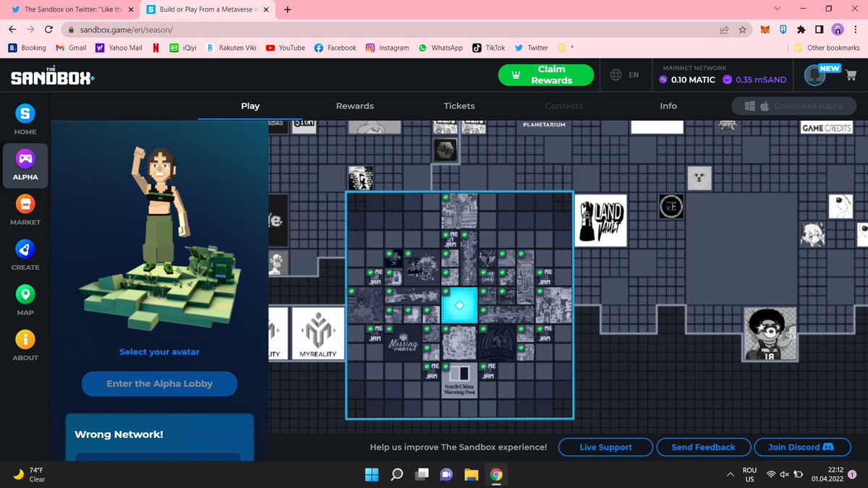
Task: Click the Download Alpha button
Action: click(x=793, y=106)
